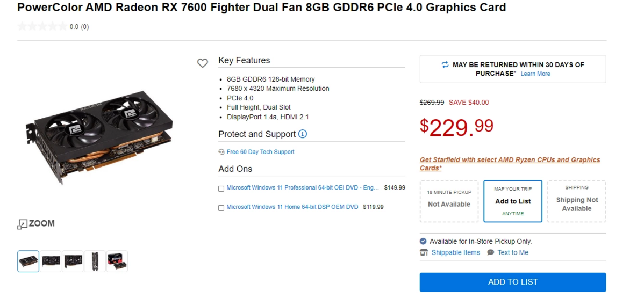
Task: Click the star rating icons
Action: [x=42, y=26]
